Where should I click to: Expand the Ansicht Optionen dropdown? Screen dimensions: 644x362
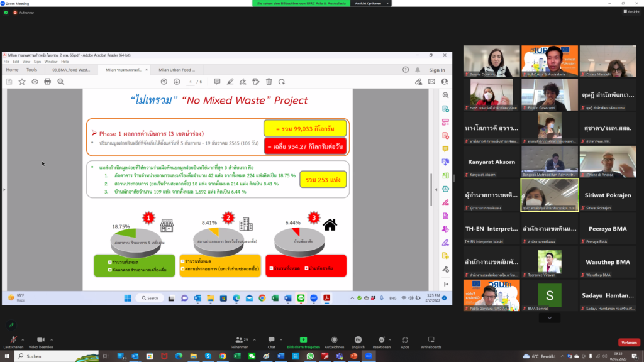coord(369,3)
